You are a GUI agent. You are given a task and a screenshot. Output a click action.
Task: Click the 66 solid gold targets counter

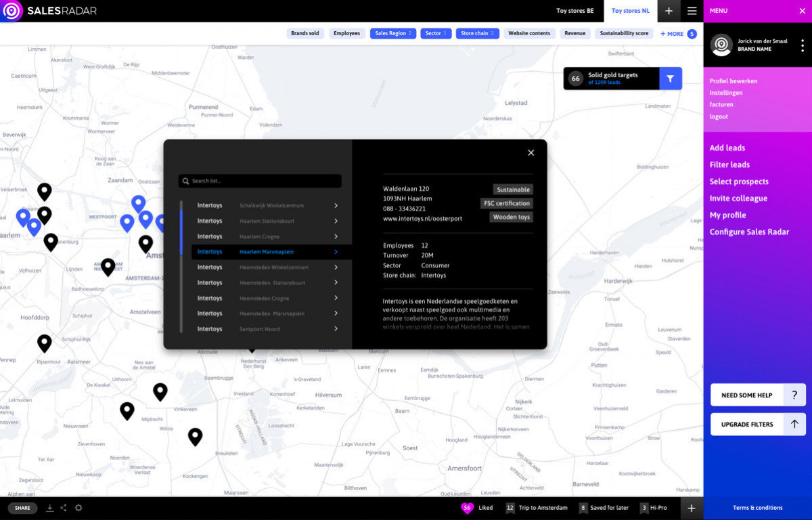(576, 79)
